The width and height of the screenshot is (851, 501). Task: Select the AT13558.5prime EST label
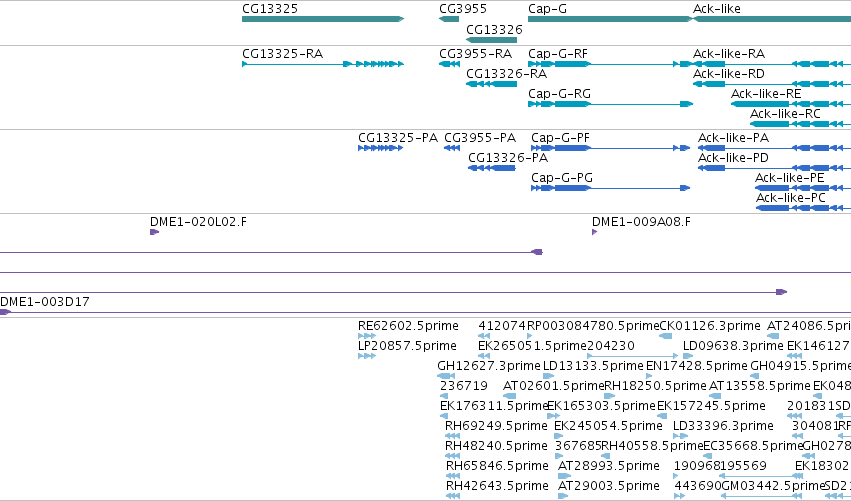coord(760,386)
